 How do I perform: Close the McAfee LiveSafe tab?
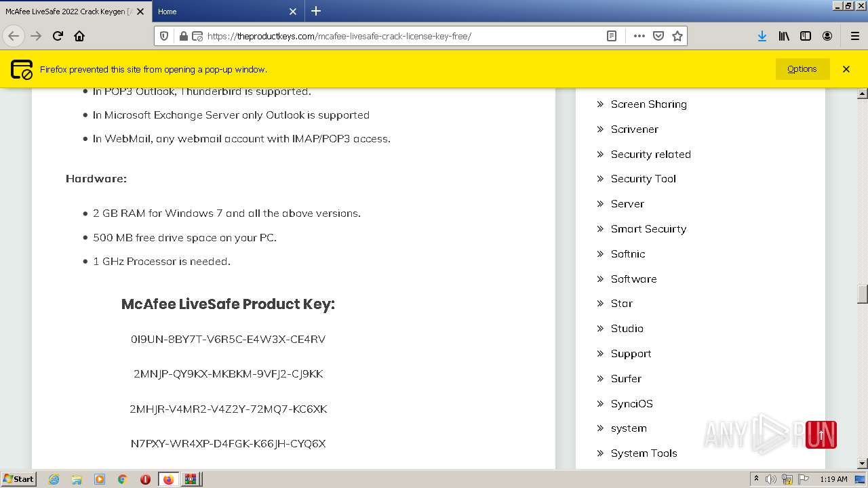point(140,12)
